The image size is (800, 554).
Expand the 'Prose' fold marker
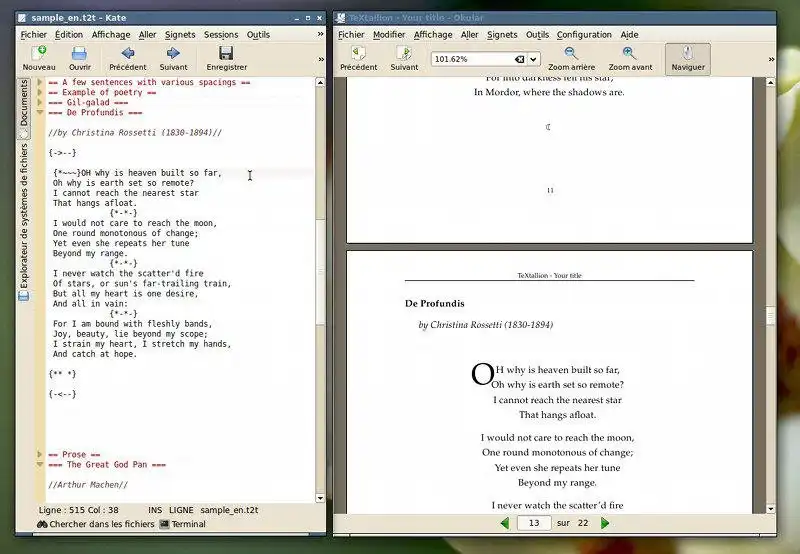tap(40, 454)
